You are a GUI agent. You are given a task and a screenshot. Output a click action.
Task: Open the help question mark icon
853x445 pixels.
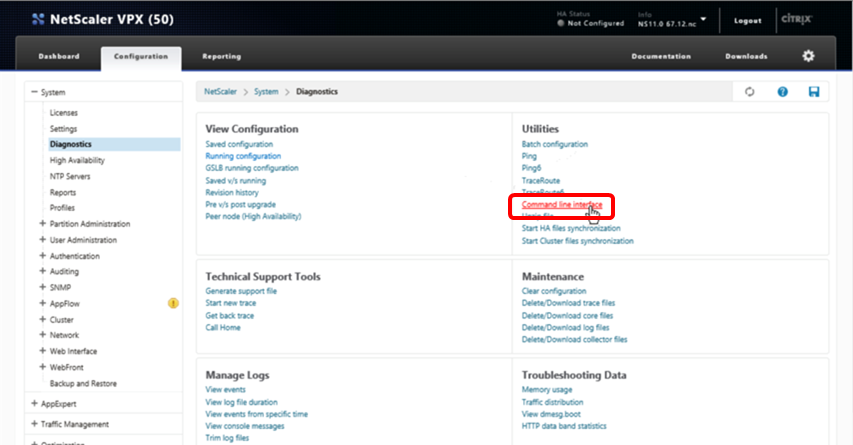782,92
